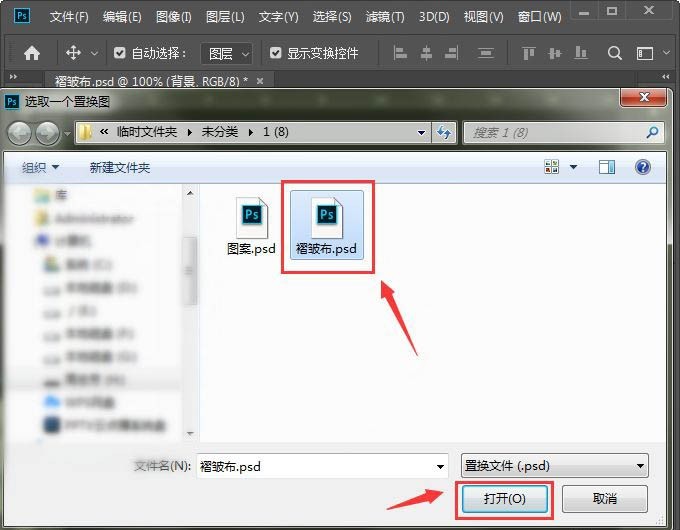This screenshot has width=680, height=530.
Task: Click the 新建文件夹 button
Action: [x=120, y=167]
